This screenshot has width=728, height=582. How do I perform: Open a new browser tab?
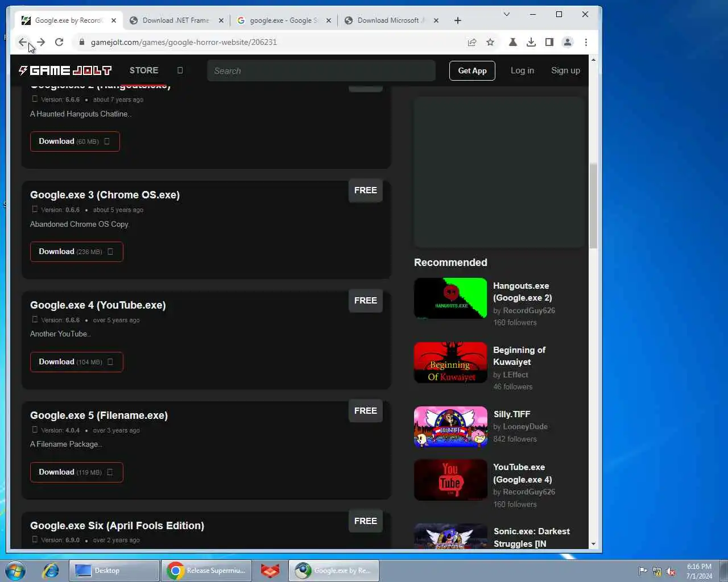(458, 20)
